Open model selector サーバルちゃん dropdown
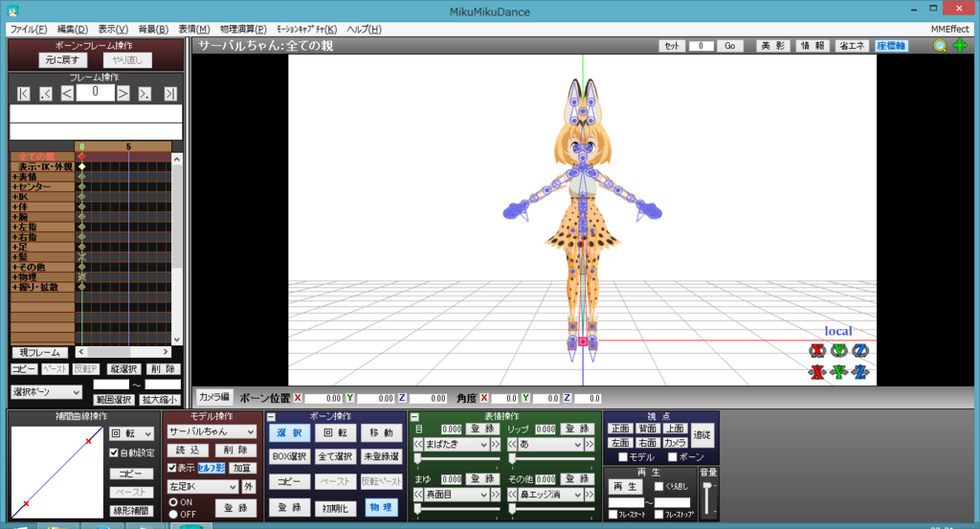This screenshot has width=980, height=529. pyautogui.click(x=212, y=431)
